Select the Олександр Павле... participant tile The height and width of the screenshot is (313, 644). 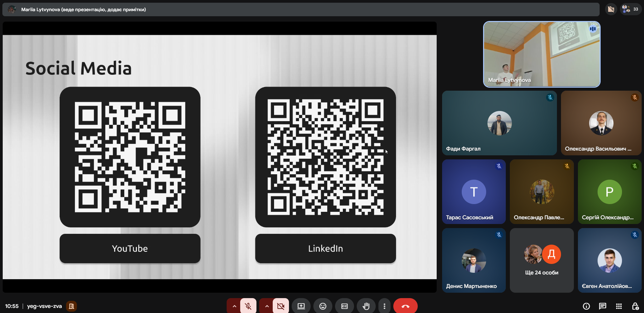tap(542, 192)
